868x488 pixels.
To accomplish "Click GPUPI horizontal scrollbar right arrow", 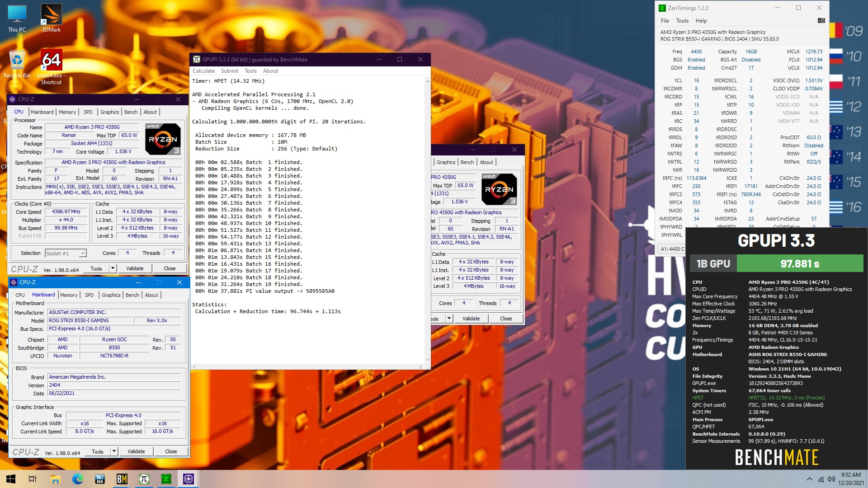I will click(420, 366).
